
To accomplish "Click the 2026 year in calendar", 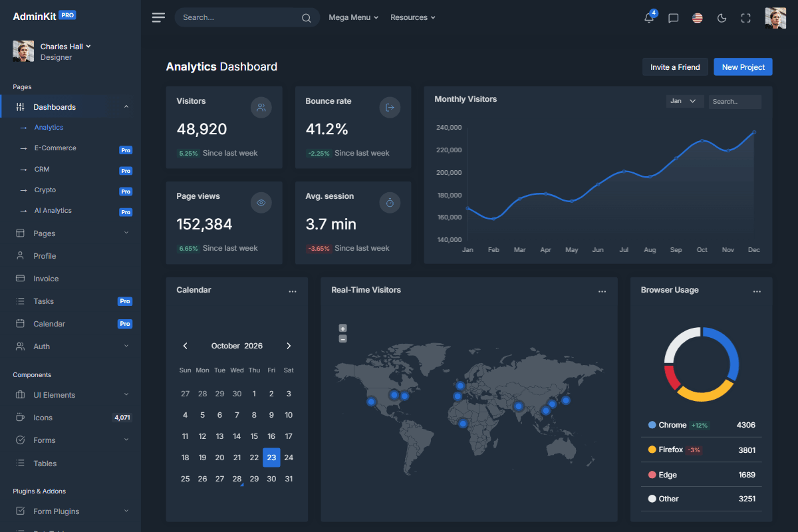I will (x=253, y=346).
